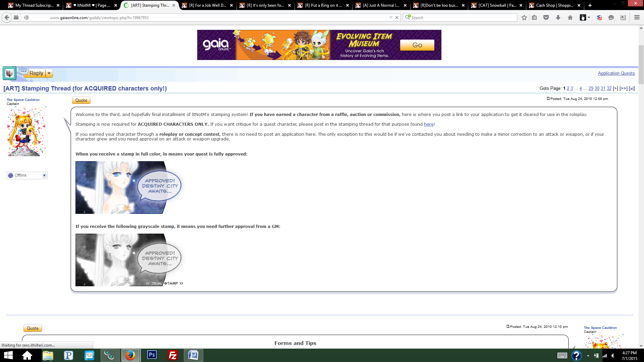Click the hand-pointer extension icon
Screen dimensions: 644x362
[583, 18]
